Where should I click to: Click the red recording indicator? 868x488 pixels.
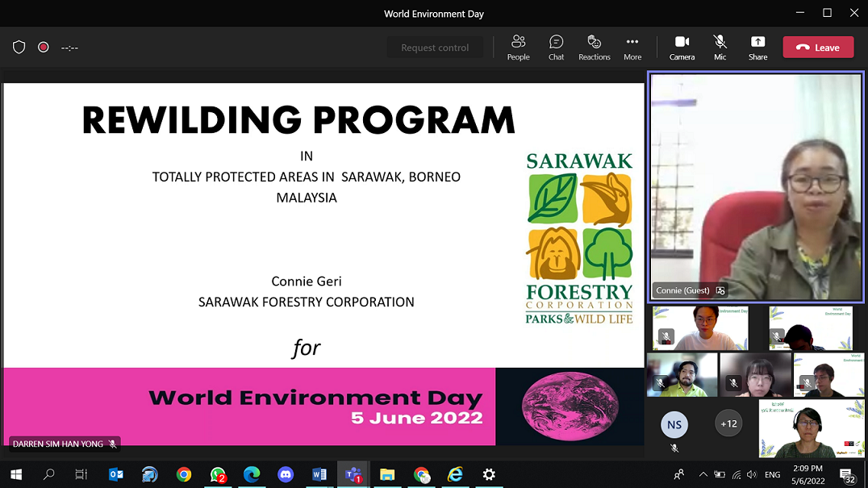coord(44,48)
